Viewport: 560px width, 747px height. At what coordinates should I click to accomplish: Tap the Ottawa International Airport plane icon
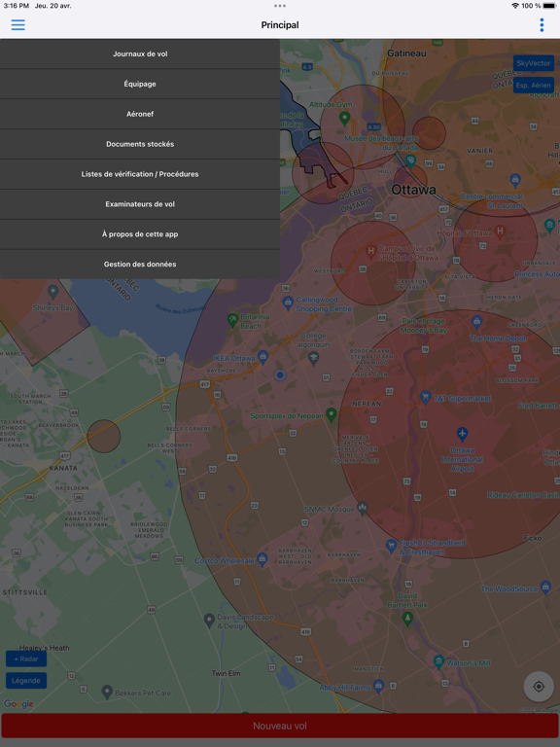click(x=462, y=434)
